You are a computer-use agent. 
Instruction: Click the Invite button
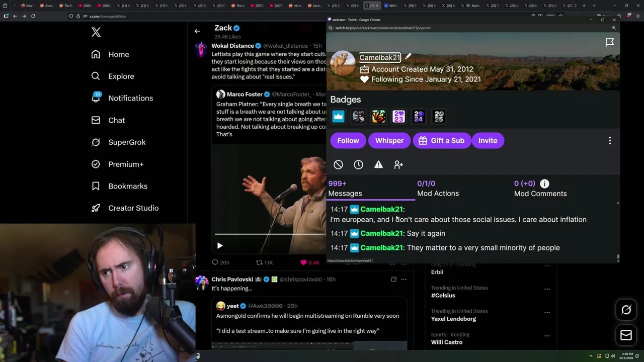[x=488, y=141]
